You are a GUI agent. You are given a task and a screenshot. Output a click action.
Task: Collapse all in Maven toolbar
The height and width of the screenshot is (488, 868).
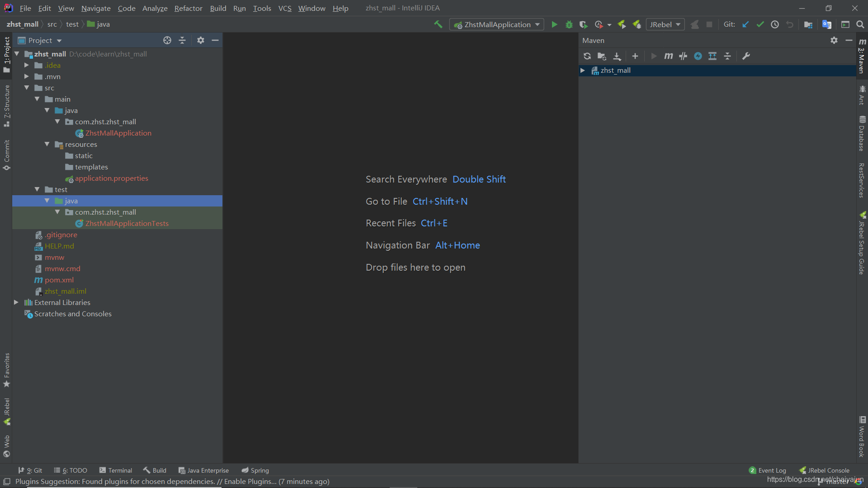click(x=727, y=56)
